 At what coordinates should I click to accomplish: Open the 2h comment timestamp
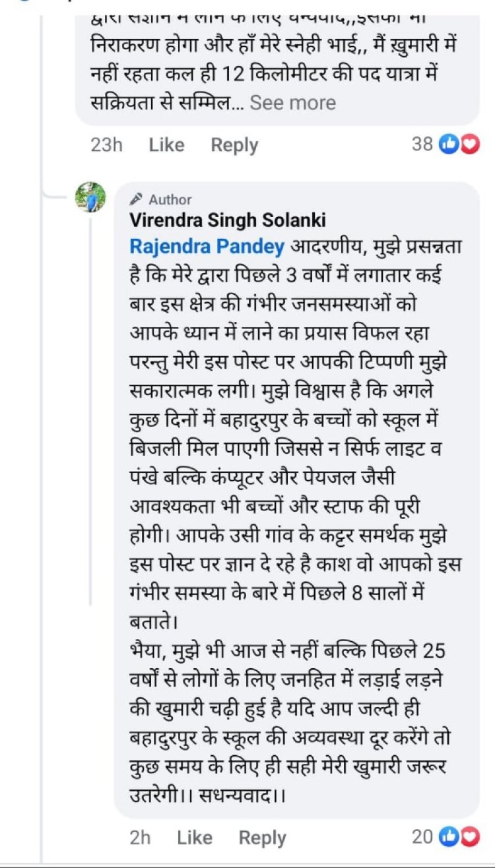[x=140, y=838]
